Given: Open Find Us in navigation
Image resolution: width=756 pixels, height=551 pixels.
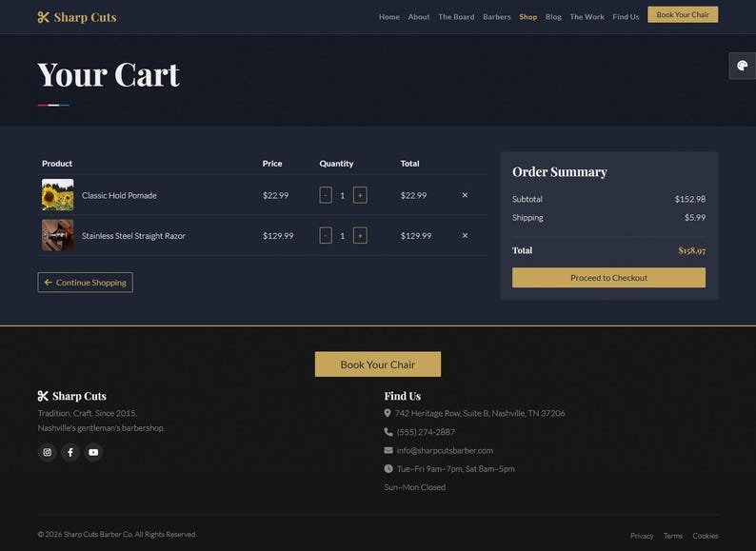Looking at the screenshot, I should pyautogui.click(x=626, y=17).
